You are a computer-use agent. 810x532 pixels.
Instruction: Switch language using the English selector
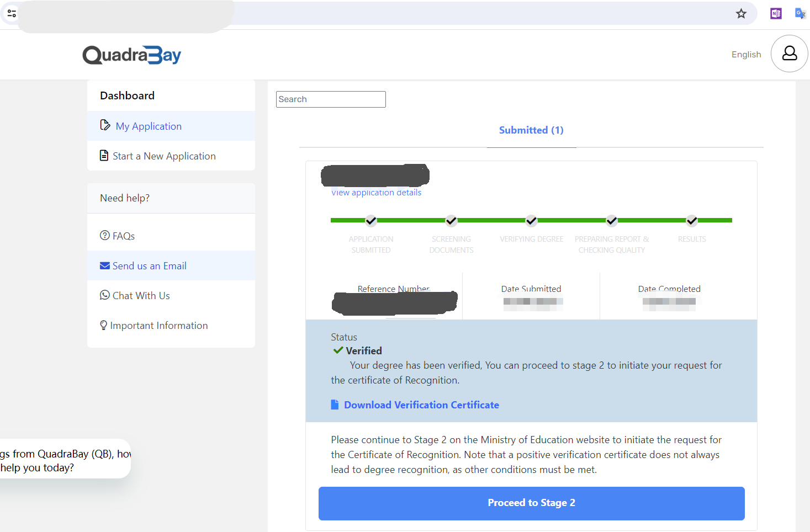click(x=746, y=54)
